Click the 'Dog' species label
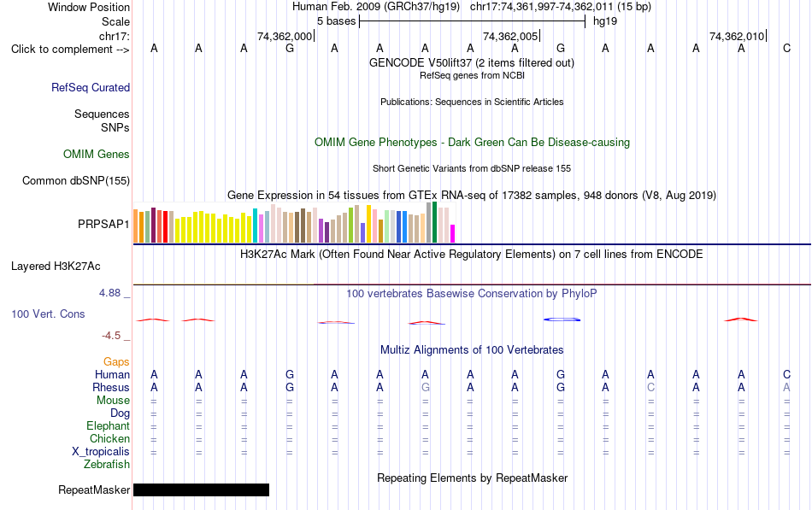812x510 pixels. tap(120, 413)
